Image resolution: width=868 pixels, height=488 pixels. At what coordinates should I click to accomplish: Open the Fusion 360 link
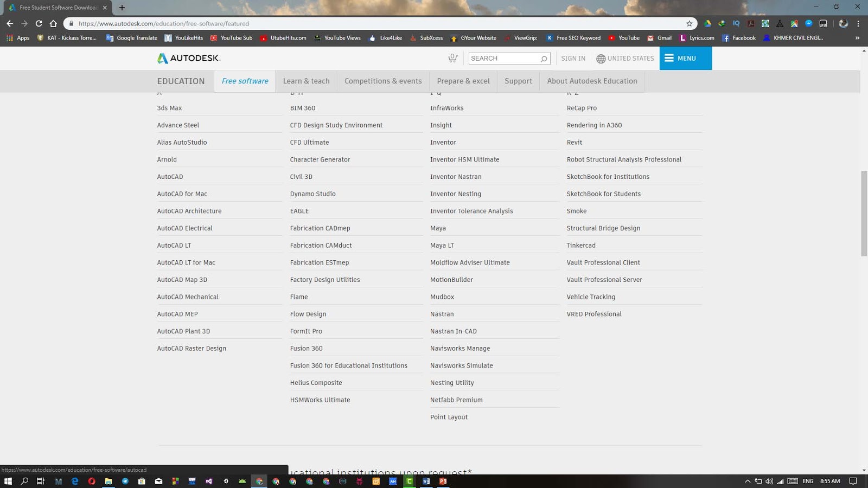pos(306,349)
